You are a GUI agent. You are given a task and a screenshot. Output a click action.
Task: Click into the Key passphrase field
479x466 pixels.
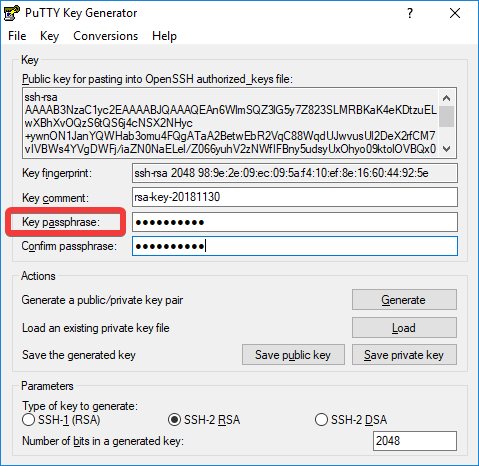295,222
